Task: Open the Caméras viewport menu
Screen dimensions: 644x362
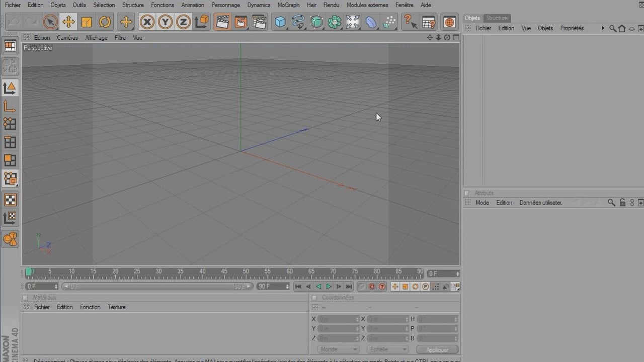Action: pos(67,38)
